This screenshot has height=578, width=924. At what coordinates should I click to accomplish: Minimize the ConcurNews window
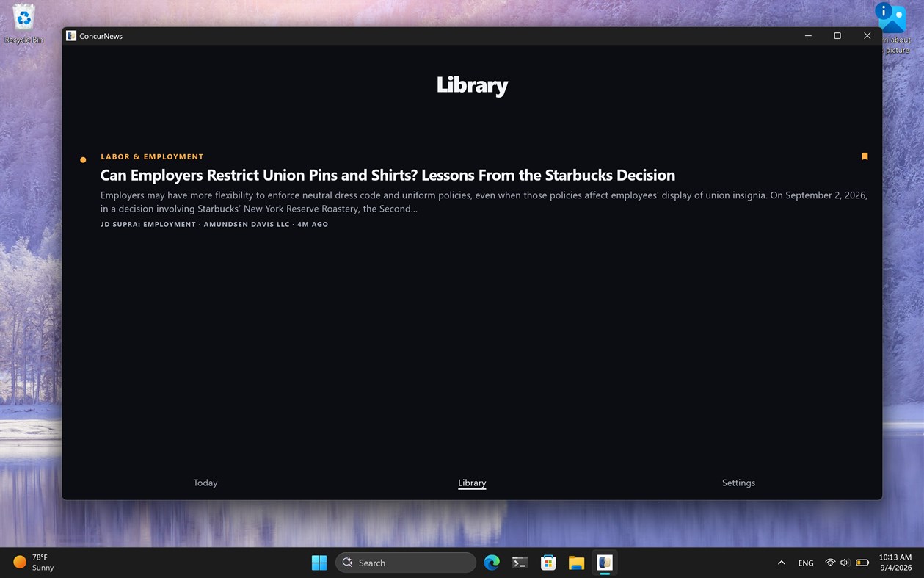[x=808, y=36]
